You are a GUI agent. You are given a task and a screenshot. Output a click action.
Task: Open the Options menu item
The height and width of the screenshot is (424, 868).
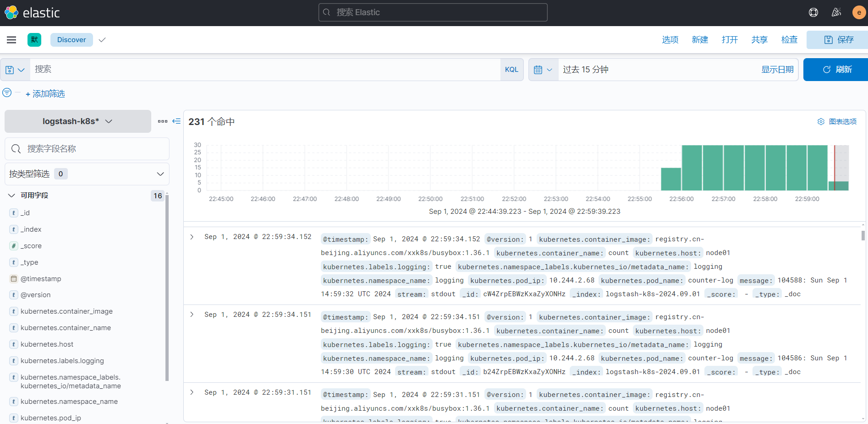pyautogui.click(x=670, y=40)
